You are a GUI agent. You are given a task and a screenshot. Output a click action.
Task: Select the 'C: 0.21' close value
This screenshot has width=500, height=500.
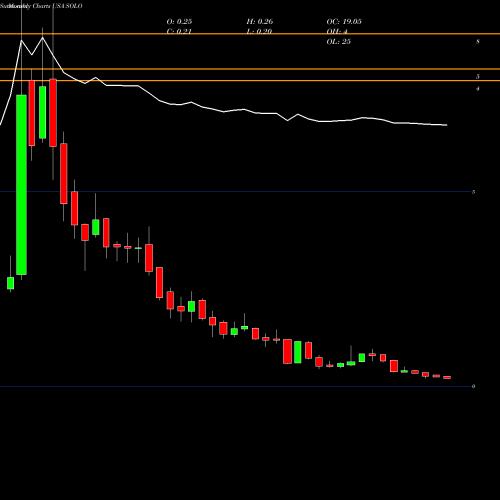(179, 31)
